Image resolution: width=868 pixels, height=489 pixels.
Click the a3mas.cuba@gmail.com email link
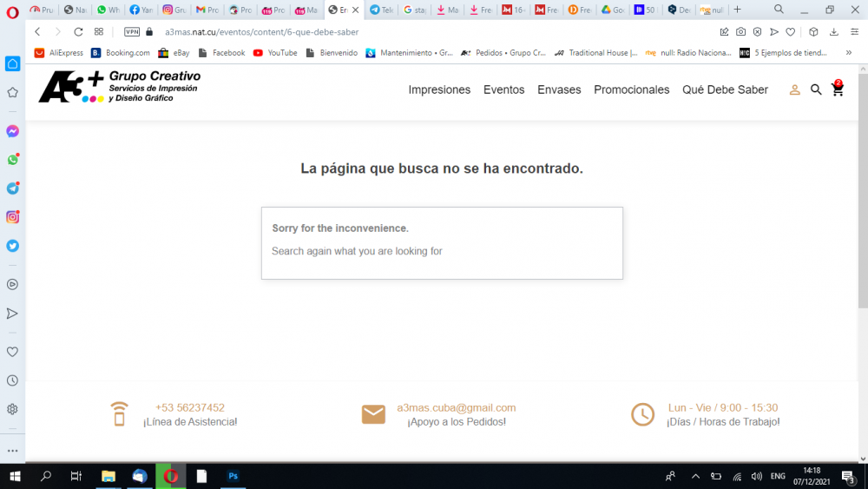point(457,407)
